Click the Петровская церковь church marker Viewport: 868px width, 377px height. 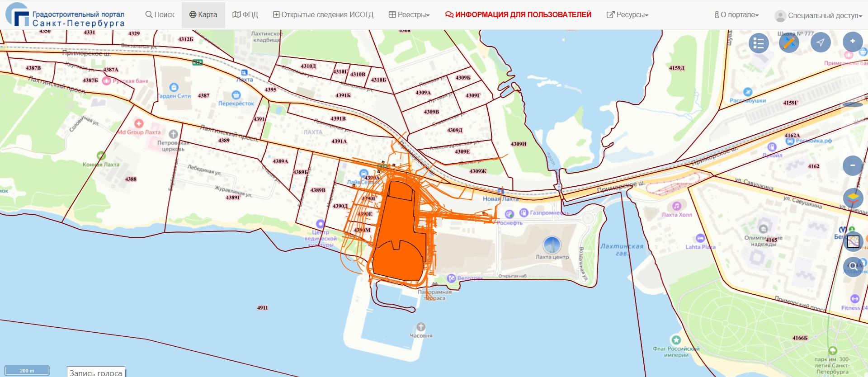tap(173, 134)
